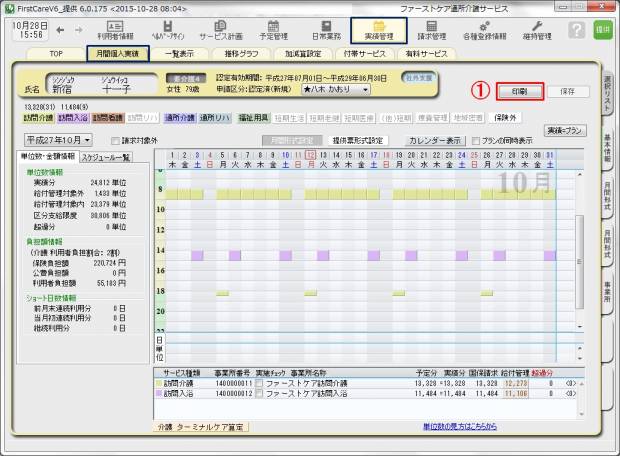Switch to the スケジュール一覧 tab
Image resolution: width=620 pixels, height=456 pixels.
(x=105, y=157)
